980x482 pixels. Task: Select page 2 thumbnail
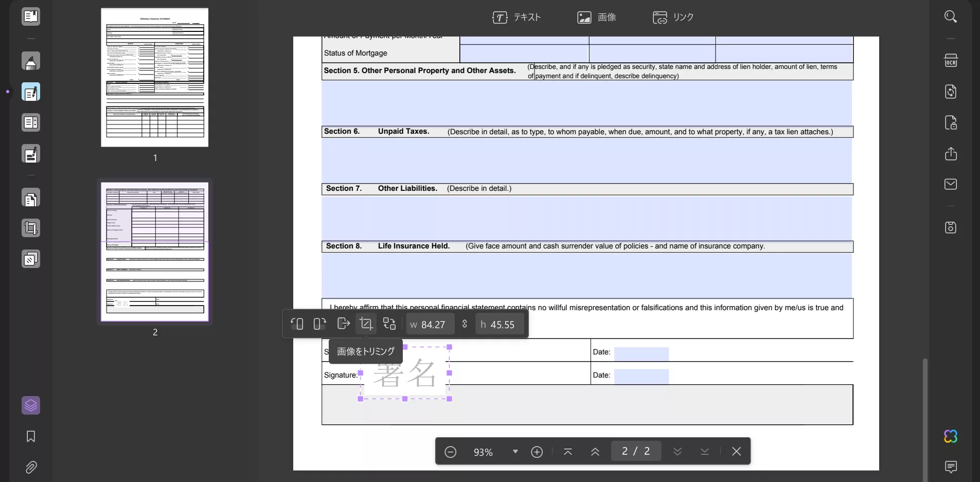tap(155, 252)
